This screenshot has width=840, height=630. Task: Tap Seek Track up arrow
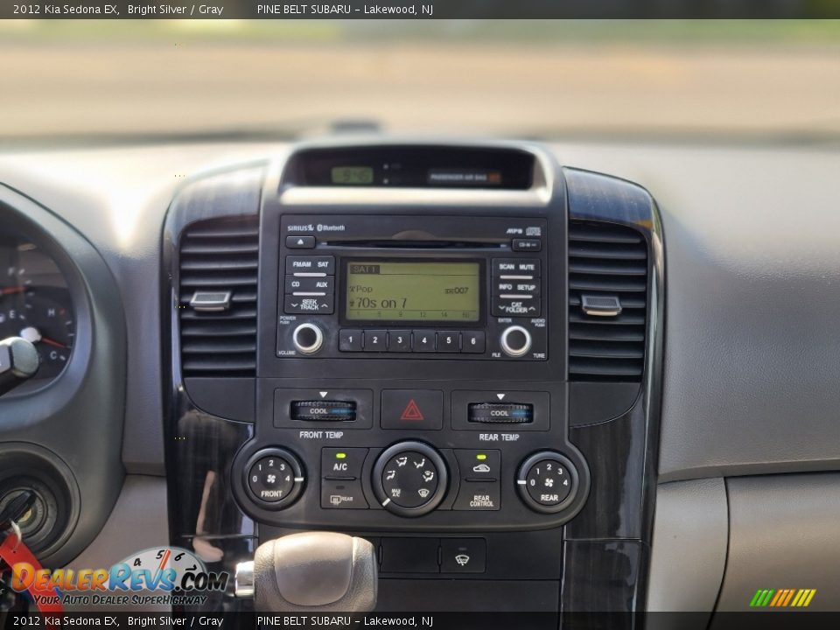pyautogui.click(x=325, y=306)
